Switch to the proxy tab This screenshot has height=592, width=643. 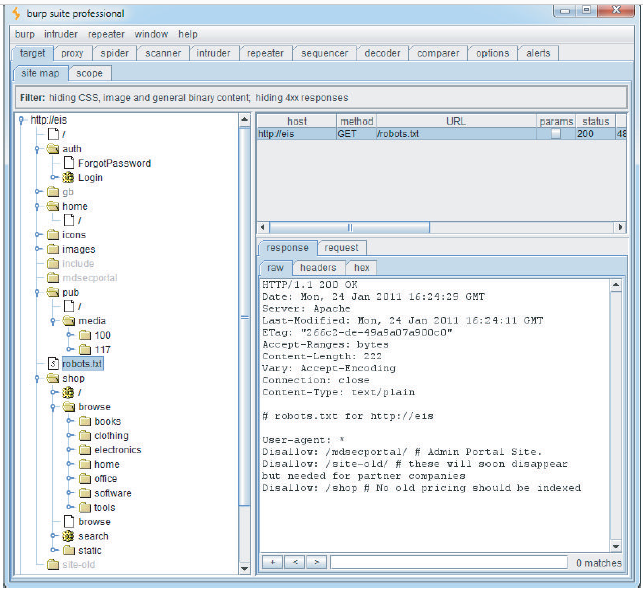[72, 53]
